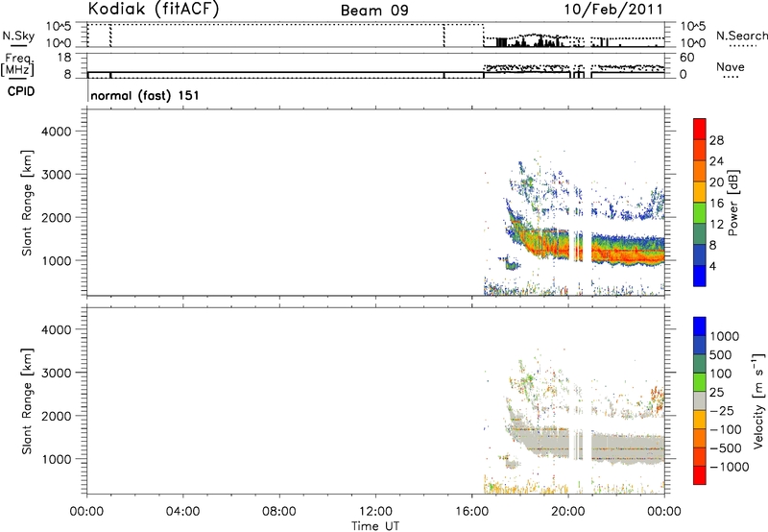The height and width of the screenshot is (532, 768).
Task: Click the '16:00' time axis tick label
Action: (x=471, y=512)
